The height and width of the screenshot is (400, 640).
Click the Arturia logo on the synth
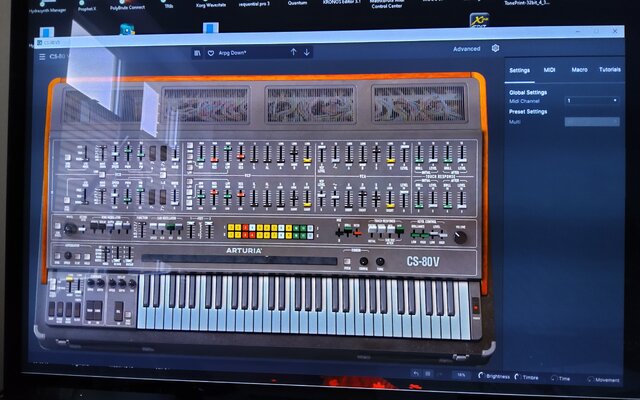244,250
